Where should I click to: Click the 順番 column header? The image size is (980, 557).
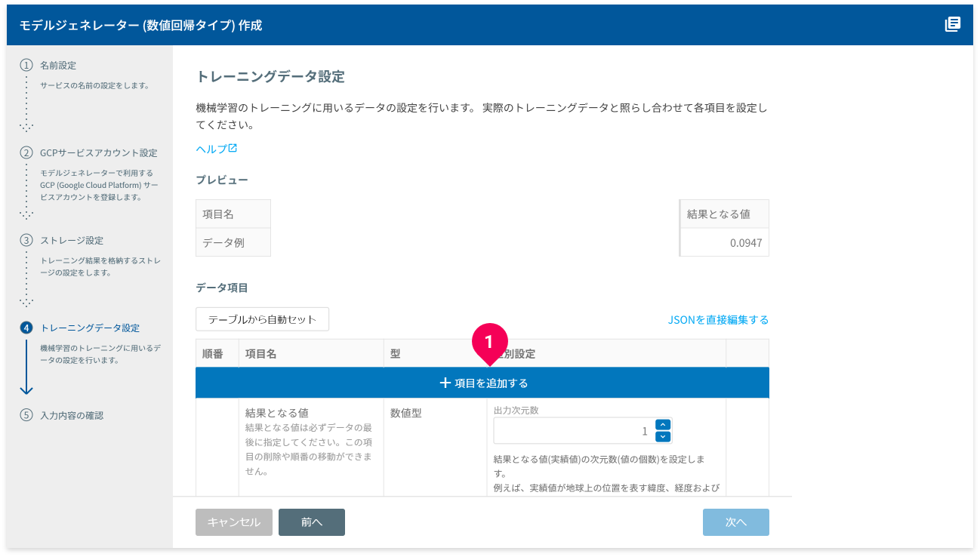click(x=217, y=353)
